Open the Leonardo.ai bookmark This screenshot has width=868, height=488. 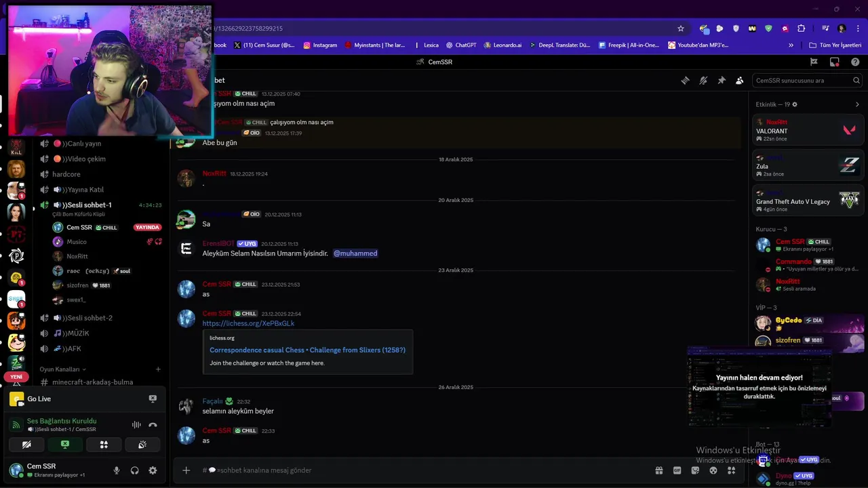(502, 45)
